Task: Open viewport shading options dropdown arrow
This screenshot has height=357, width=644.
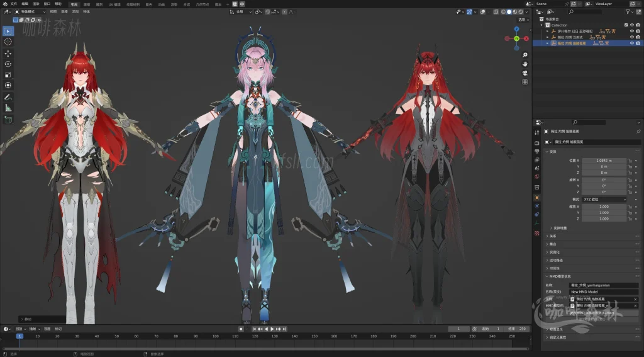Action: [x=526, y=12]
